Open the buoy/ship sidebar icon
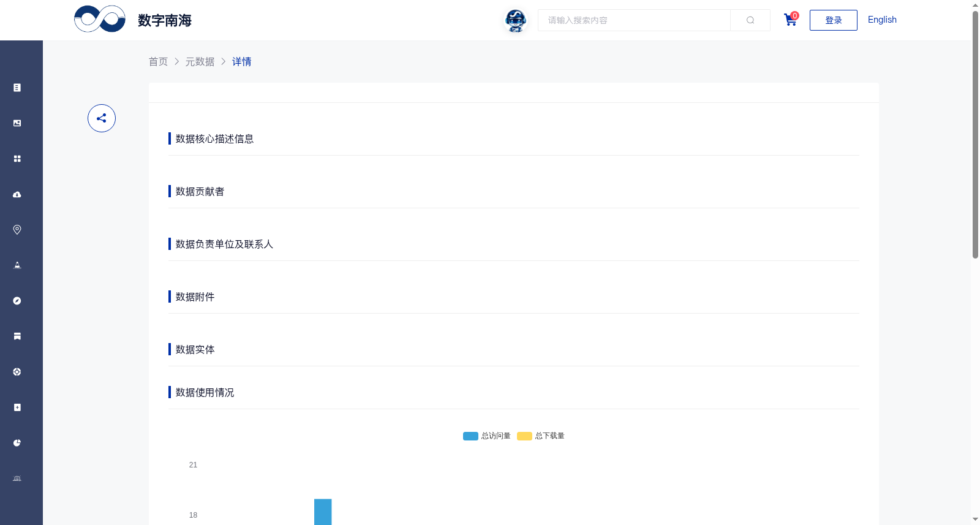Image resolution: width=980 pixels, height=525 pixels. point(17,265)
